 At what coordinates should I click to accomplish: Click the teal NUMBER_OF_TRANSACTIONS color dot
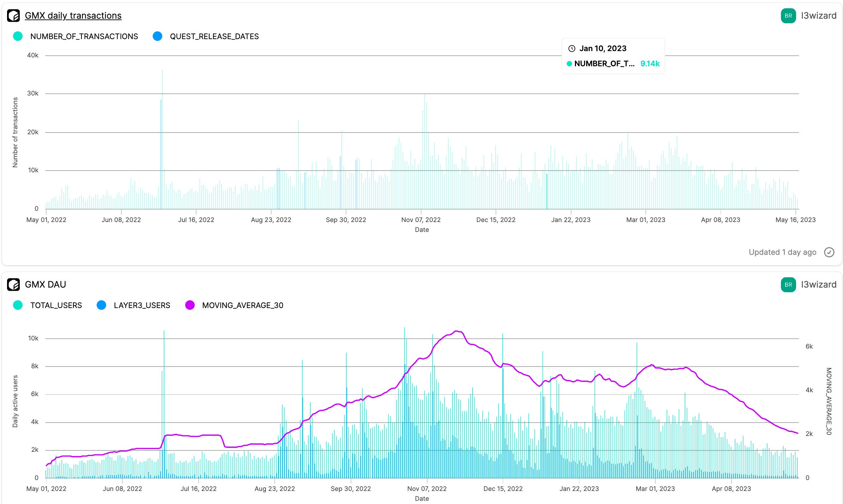18,36
